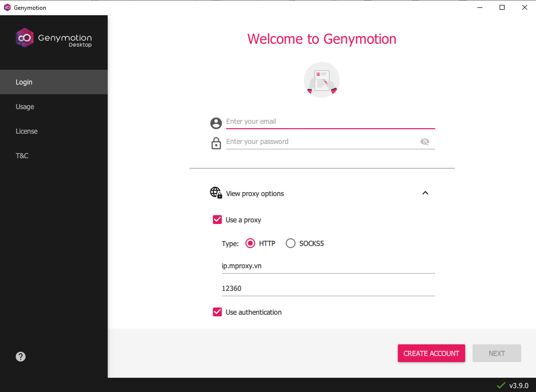Focus the email input field

[x=330, y=121]
